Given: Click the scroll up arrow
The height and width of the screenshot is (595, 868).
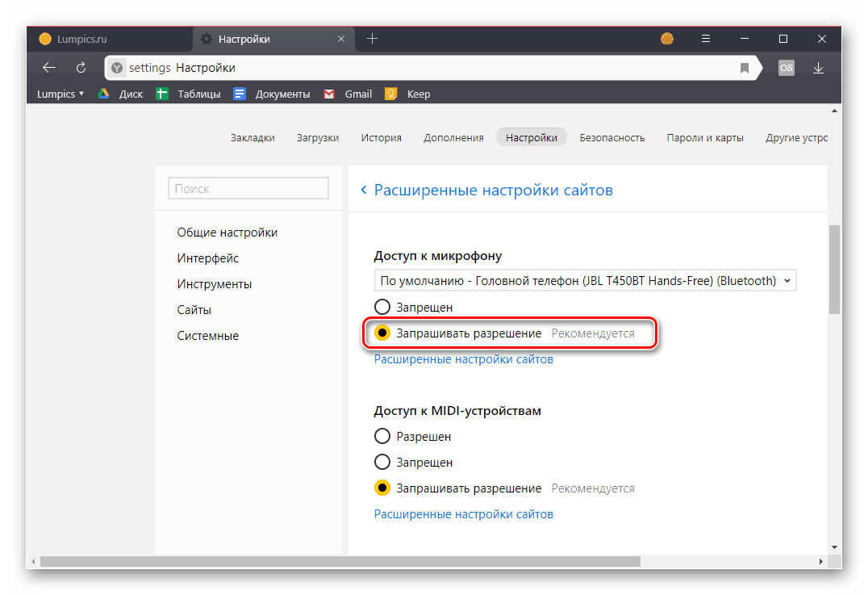Looking at the screenshot, I should coord(834,111).
